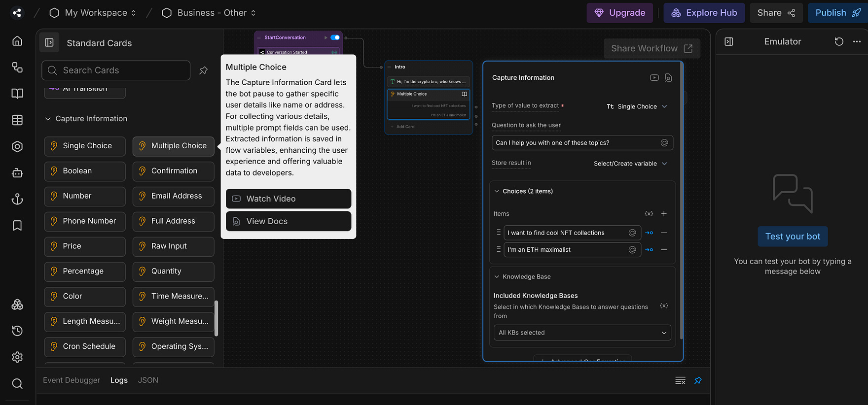Click View Docs in the tooltip
The height and width of the screenshot is (405, 868).
tap(289, 221)
